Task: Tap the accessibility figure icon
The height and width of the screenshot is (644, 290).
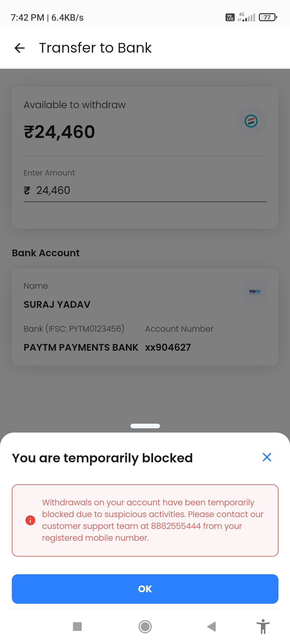Action: point(263,627)
